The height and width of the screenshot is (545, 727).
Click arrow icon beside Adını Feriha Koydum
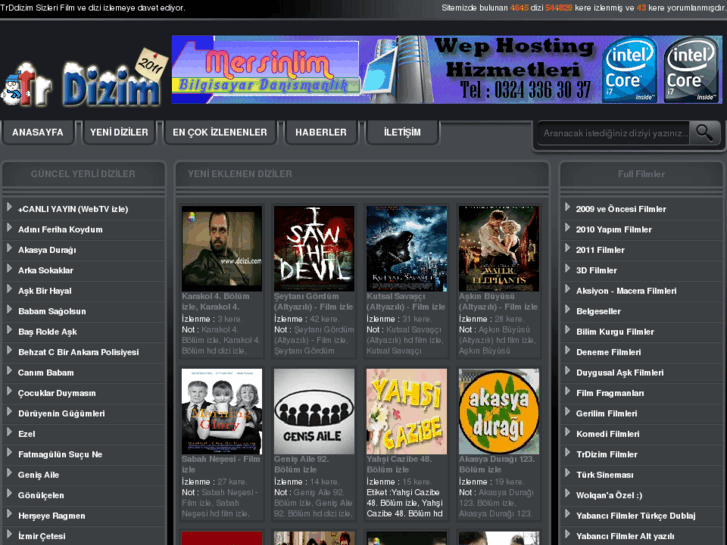tap(9, 228)
